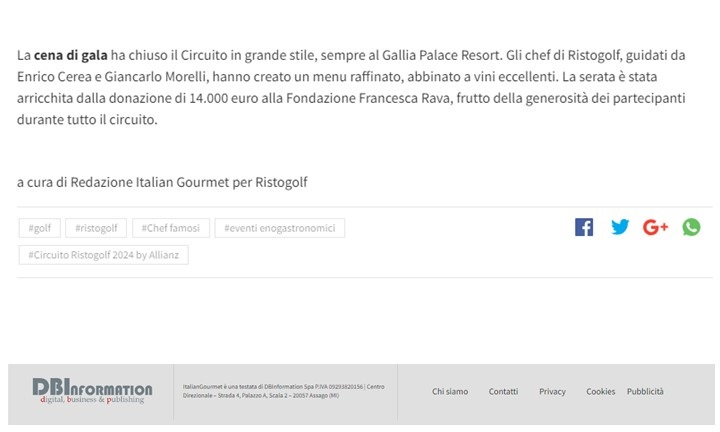Visit the Pubblicità footer link
The width and height of the screenshot is (720, 432).
645,392
